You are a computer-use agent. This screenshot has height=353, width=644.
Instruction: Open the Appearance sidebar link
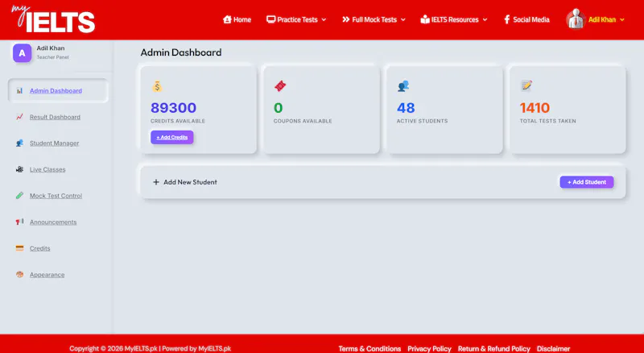pyautogui.click(x=47, y=275)
